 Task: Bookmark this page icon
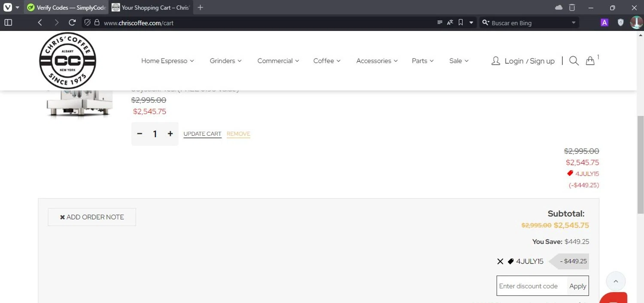(461, 22)
